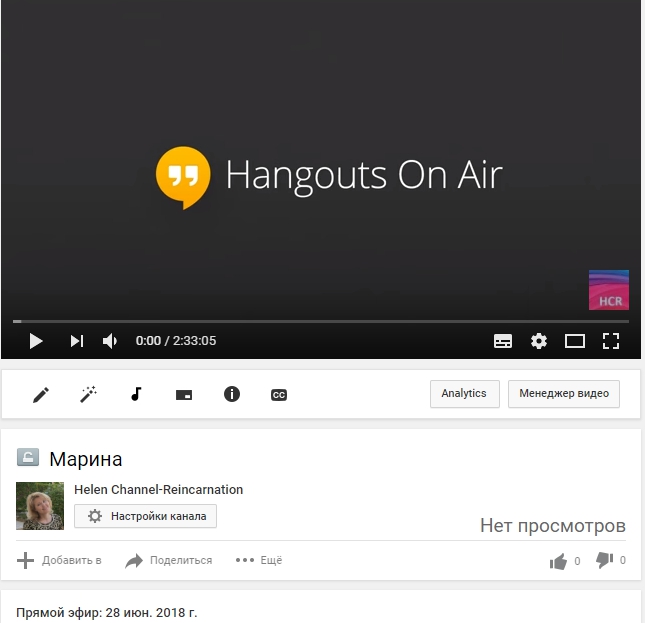
Task: Expand the Добавить в menu
Action: pyautogui.click(x=59, y=560)
